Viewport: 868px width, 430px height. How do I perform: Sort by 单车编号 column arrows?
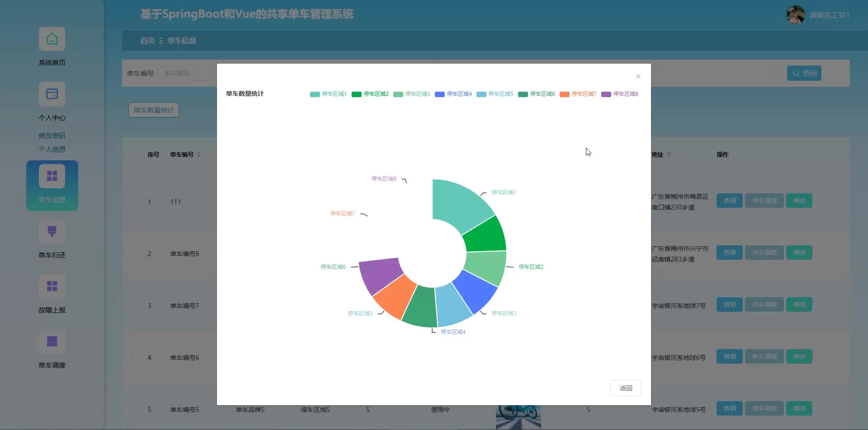[x=199, y=154]
